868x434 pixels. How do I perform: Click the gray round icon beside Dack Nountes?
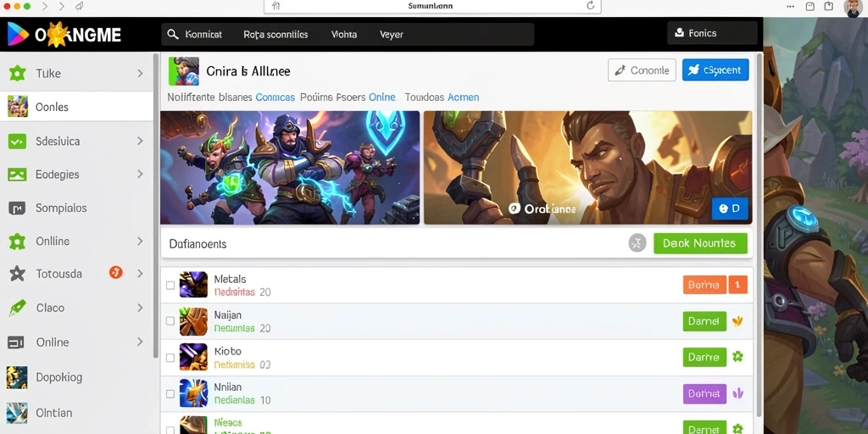point(637,243)
